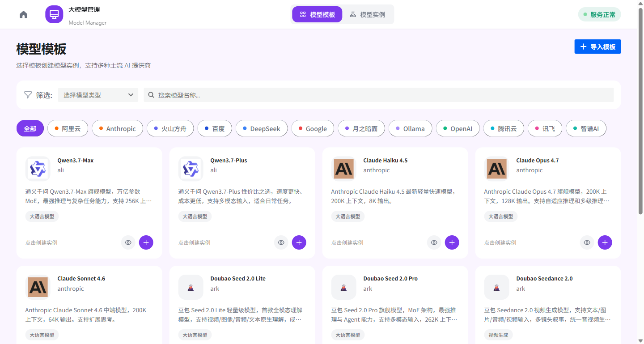Screen dimensions: 644x344
Task: Click the purple Model Manager monitor icon
Action: [x=54, y=14]
